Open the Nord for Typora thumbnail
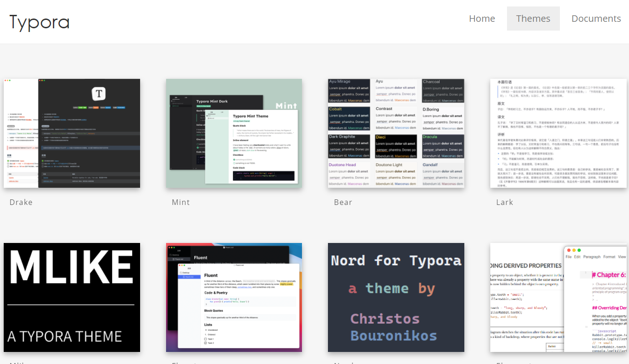629x364 pixels. 396,298
